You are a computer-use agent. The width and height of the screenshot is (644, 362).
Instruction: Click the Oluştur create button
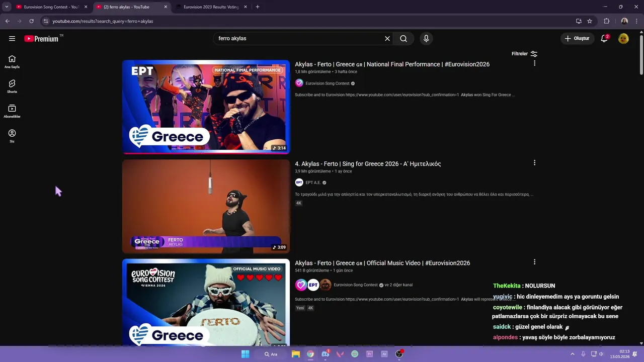(577, 38)
